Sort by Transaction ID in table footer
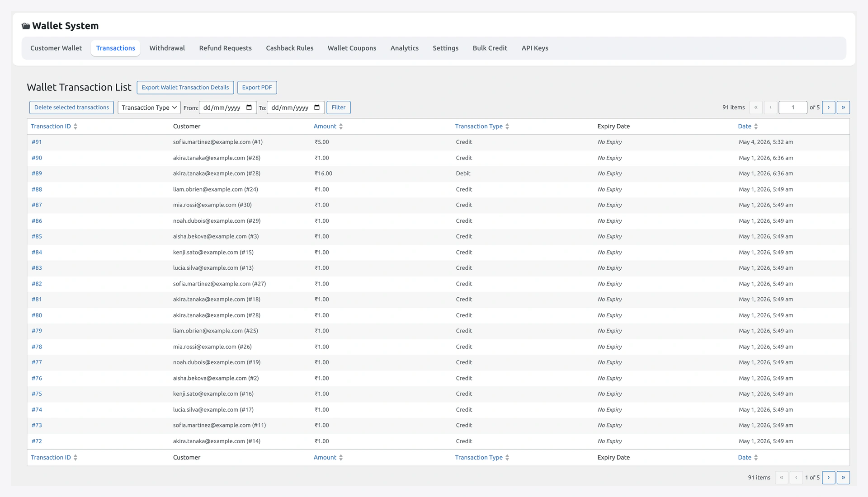868x497 pixels. pyautogui.click(x=54, y=458)
